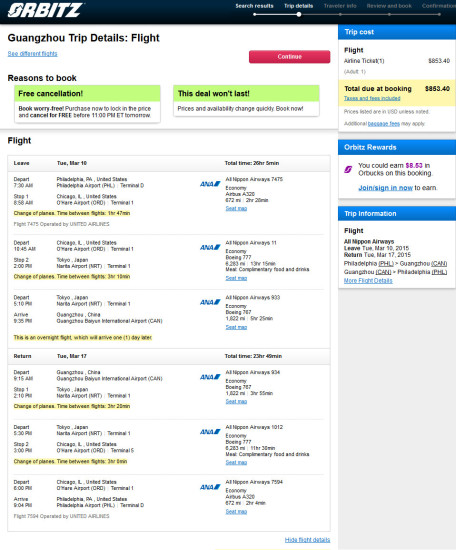Click the red Continue button
This screenshot has width=456, height=550.
click(289, 56)
